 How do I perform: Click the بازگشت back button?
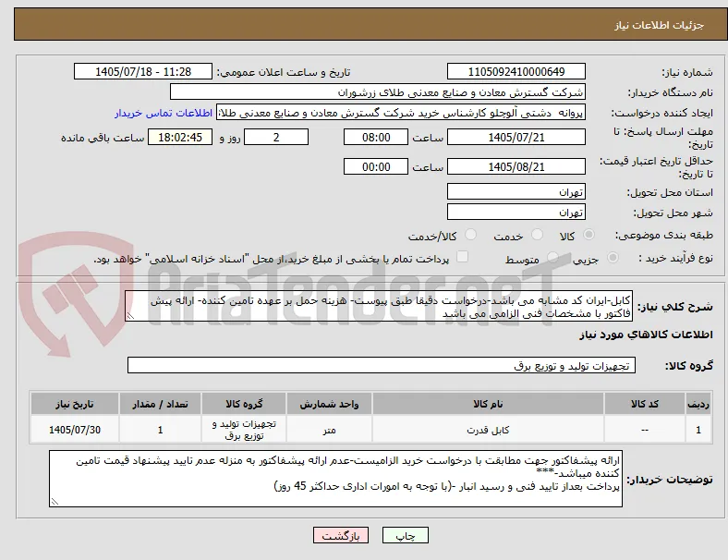(341, 535)
